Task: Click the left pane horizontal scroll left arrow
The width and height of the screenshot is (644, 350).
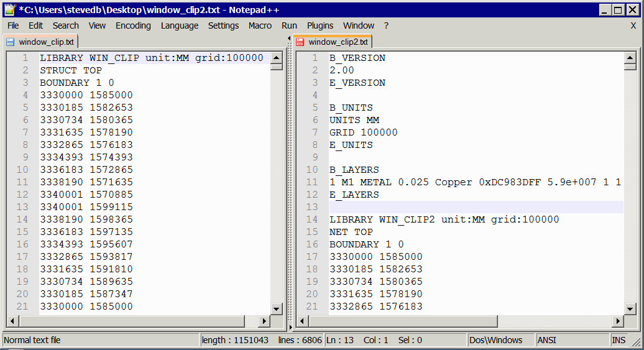Action: 12,321
